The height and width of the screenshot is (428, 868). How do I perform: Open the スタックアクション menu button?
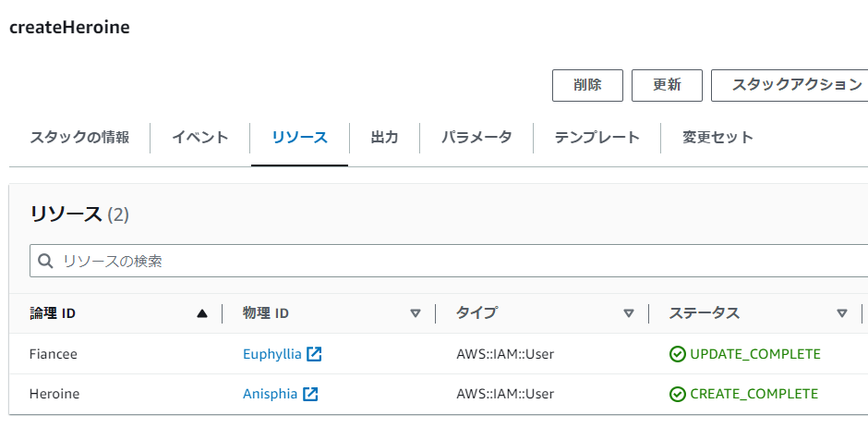click(x=790, y=85)
